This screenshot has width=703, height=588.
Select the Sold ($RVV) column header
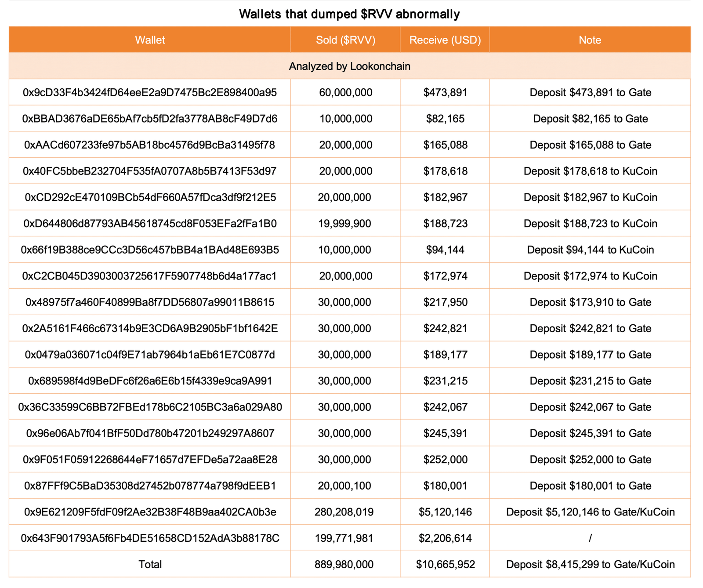pos(345,40)
